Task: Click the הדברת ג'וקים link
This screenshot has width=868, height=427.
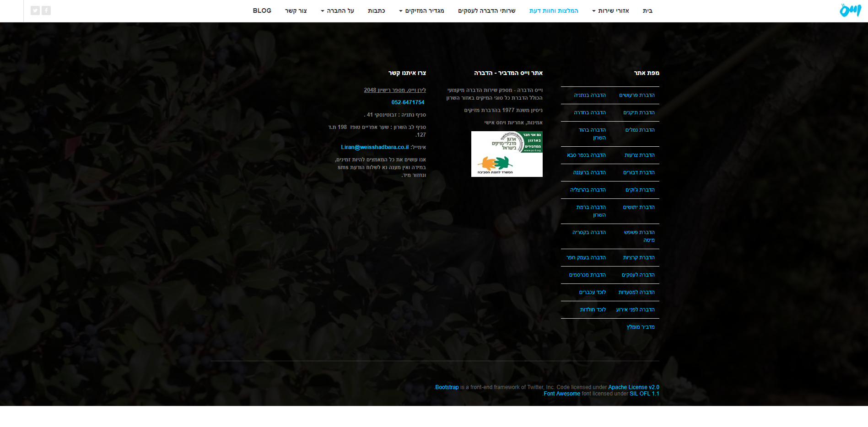Action: pyautogui.click(x=640, y=190)
